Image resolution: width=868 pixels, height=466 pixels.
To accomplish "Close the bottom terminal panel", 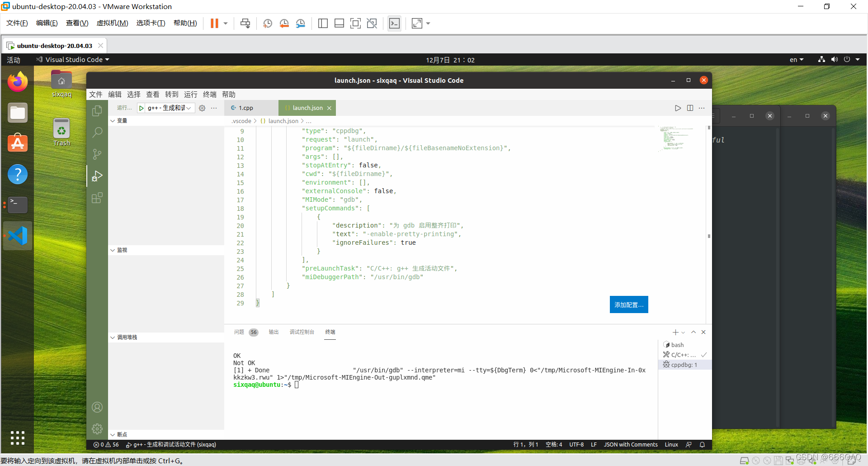I will [703, 332].
